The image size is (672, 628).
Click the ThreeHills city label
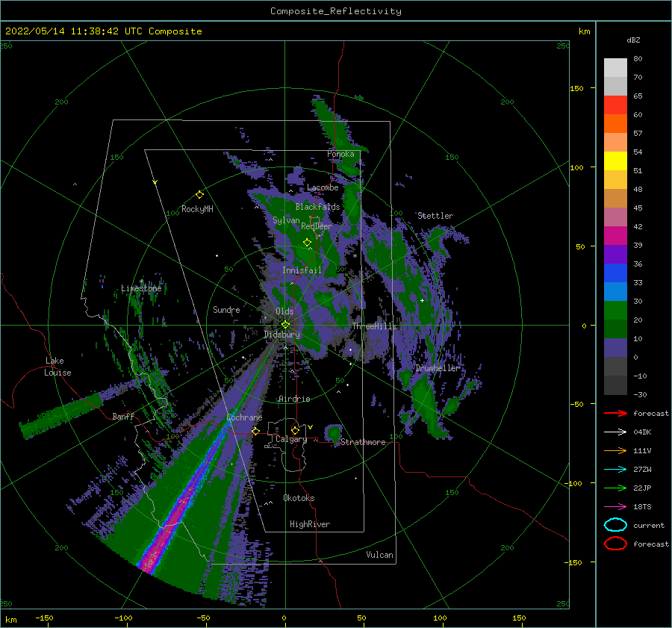tap(374, 326)
